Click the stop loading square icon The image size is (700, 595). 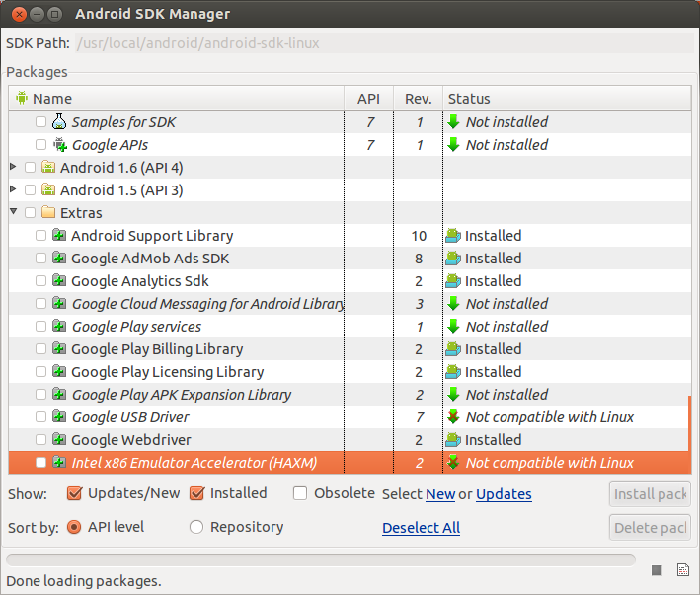tap(657, 570)
